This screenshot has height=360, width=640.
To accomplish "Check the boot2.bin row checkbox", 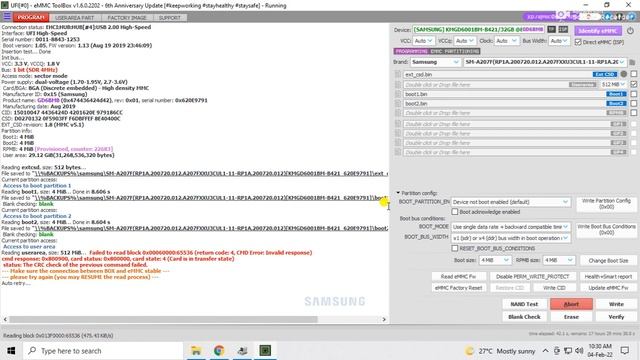I will 633,104.
